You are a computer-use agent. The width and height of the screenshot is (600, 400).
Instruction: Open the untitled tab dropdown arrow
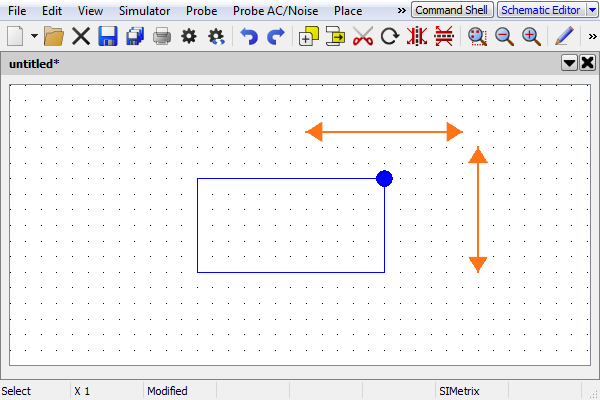569,63
